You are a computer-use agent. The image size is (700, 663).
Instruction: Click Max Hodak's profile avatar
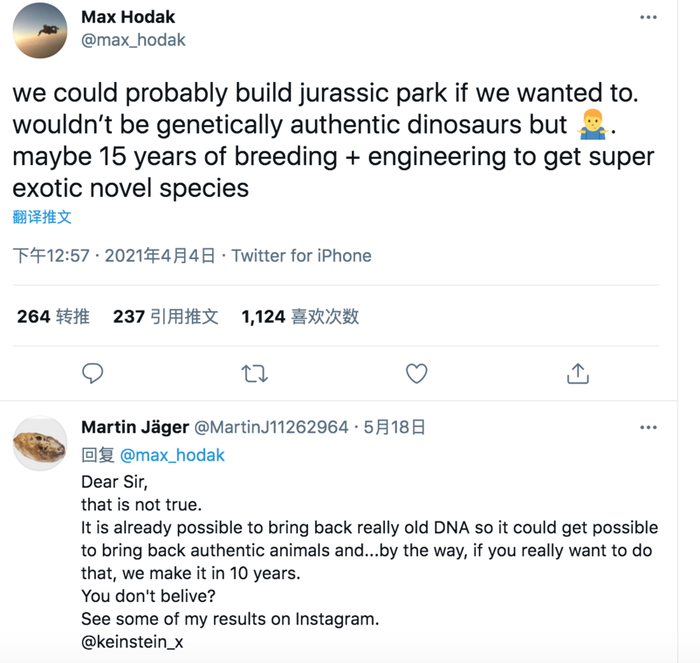pos(40,30)
